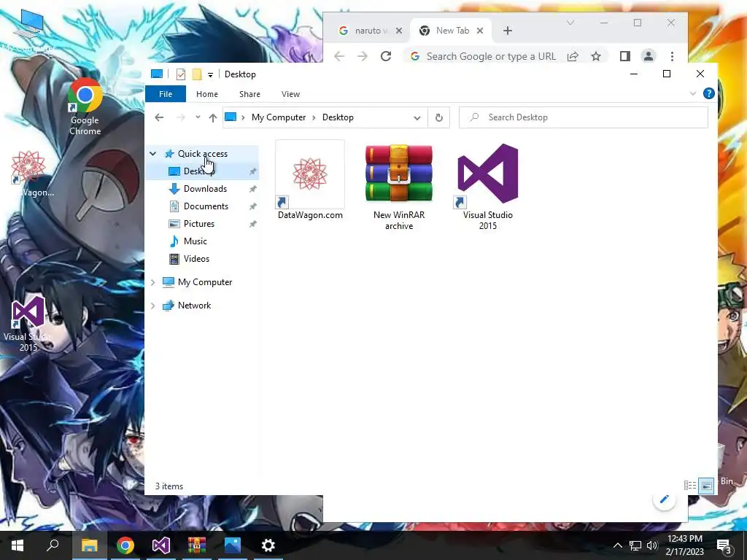Viewport: 747px width, 560px height.
Task: Open taskbar search
Action: pos(53,545)
